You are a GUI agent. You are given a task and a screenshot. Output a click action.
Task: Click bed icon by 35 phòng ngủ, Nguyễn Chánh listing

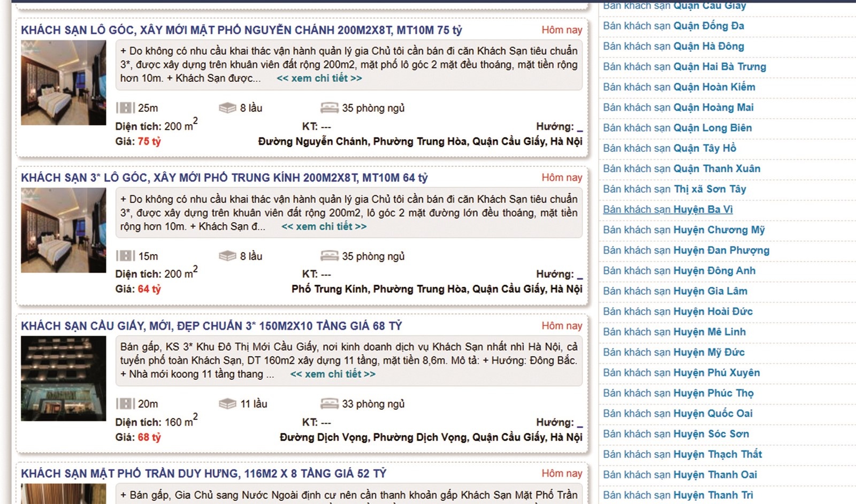click(329, 108)
